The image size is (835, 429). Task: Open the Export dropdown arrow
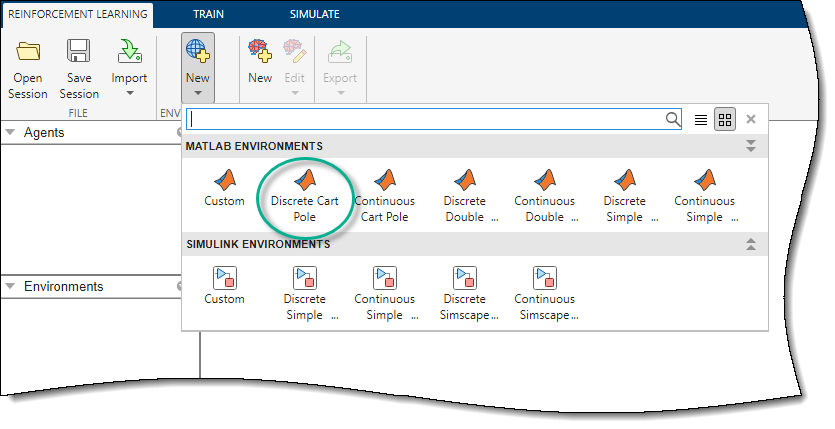[x=341, y=94]
